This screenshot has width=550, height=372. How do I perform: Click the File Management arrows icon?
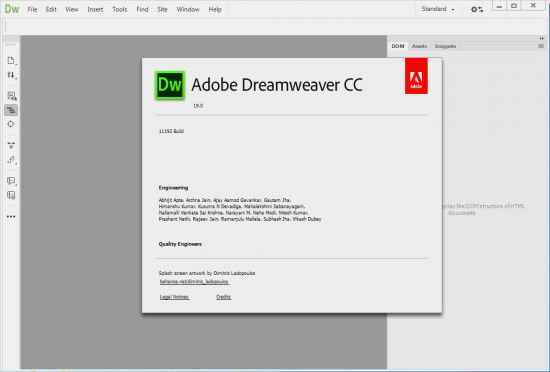pos(11,76)
